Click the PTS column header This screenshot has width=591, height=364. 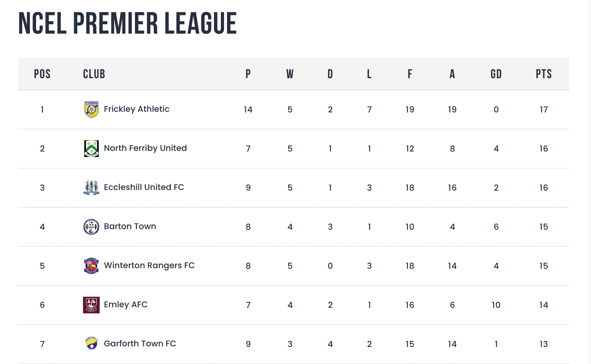[x=544, y=74]
